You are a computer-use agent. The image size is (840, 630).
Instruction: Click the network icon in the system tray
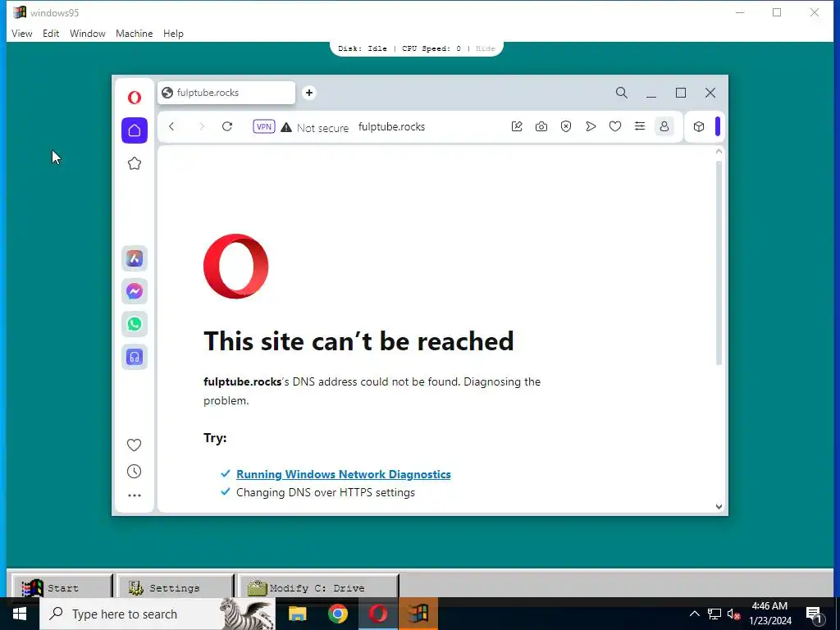point(714,614)
